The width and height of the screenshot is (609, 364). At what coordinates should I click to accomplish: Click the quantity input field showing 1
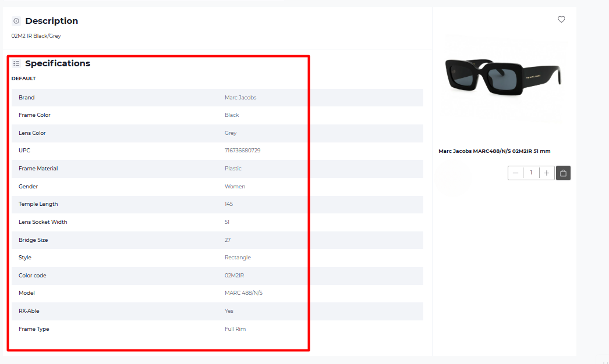point(531,173)
